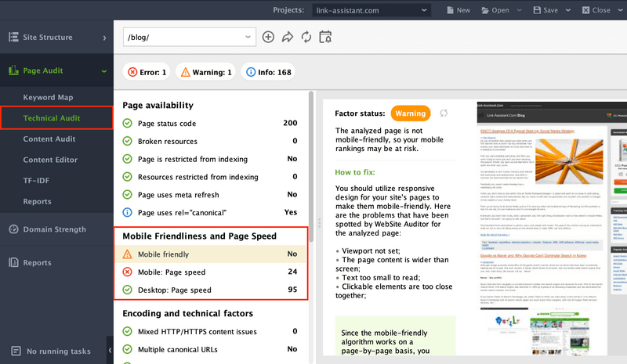Toggle the Info: 168 filter
This screenshot has height=364, width=627.
(269, 73)
